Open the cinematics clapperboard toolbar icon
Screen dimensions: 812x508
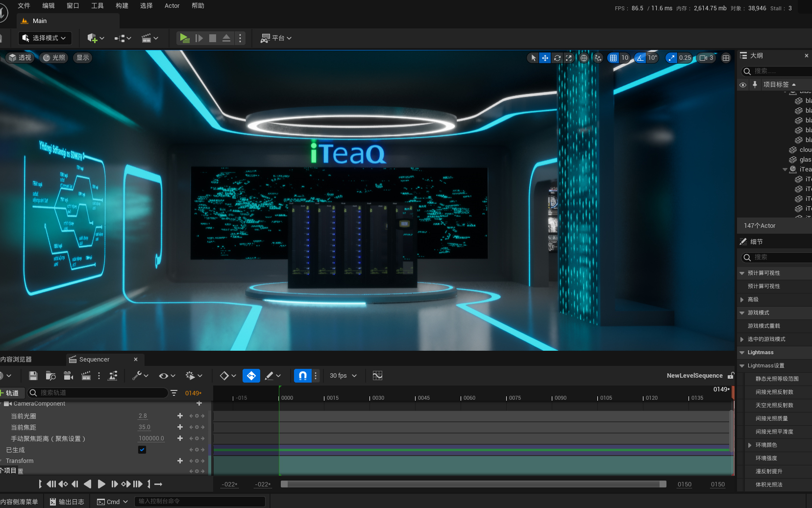[x=150, y=38]
